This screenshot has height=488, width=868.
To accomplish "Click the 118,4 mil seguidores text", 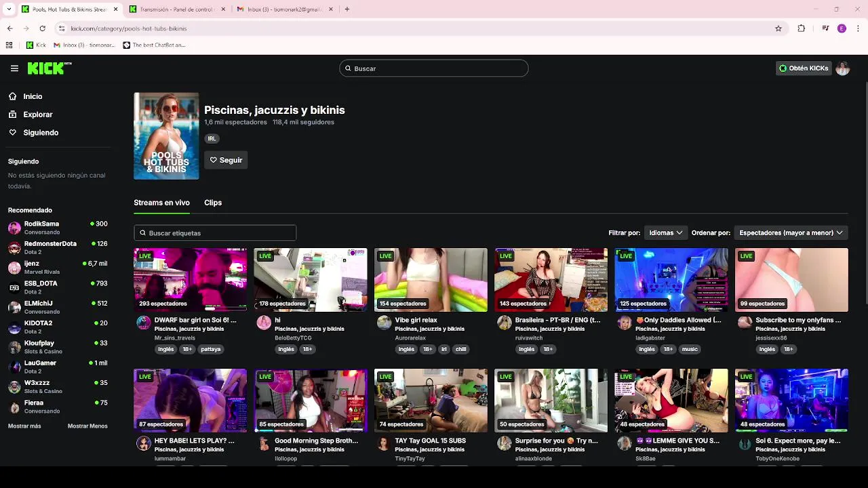I will click(x=303, y=122).
